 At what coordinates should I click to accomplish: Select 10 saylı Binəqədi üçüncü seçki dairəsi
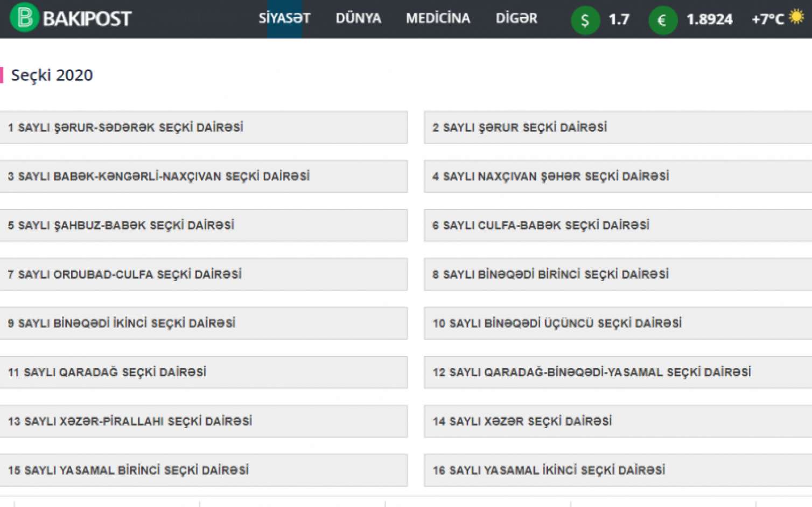(x=618, y=323)
